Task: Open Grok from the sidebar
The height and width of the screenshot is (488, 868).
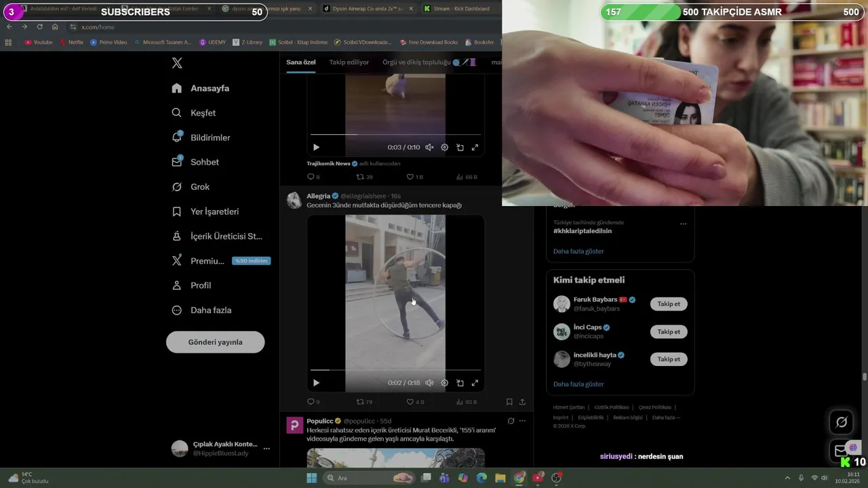Action: (x=191, y=187)
